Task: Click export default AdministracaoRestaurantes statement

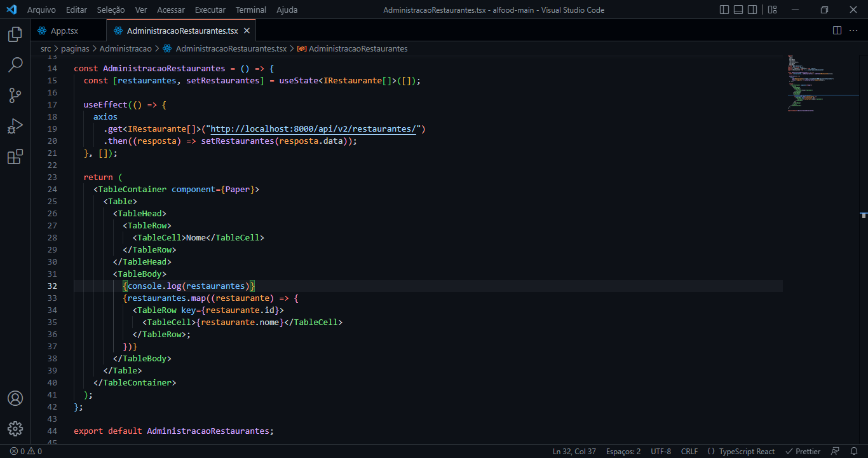Action: pos(173,431)
